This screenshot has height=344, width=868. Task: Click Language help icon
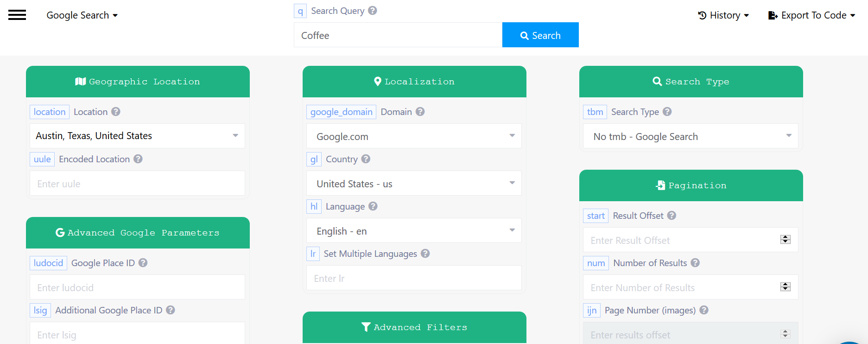point(373,206)
